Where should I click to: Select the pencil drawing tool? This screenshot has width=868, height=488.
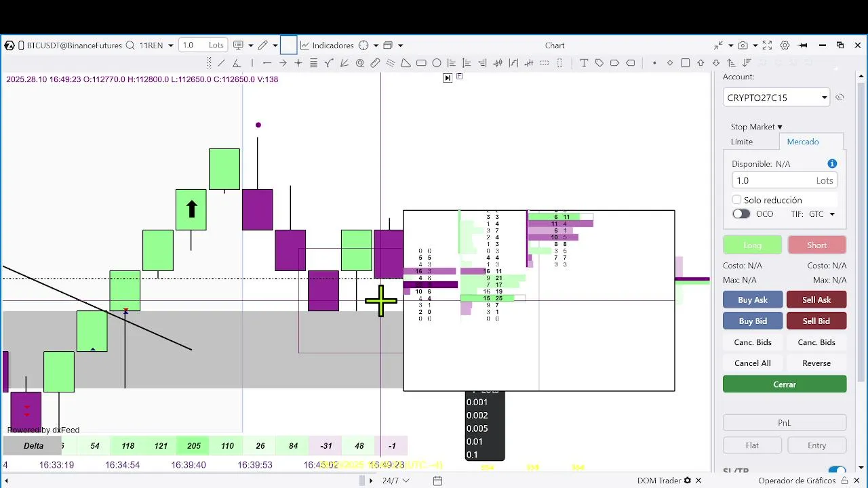263,45
